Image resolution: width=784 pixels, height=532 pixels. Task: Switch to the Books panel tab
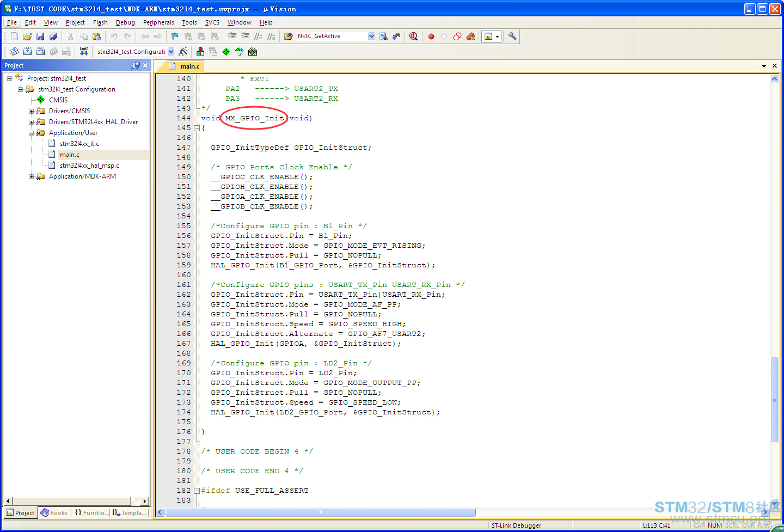pyautogui.click(x=54, y=513)
